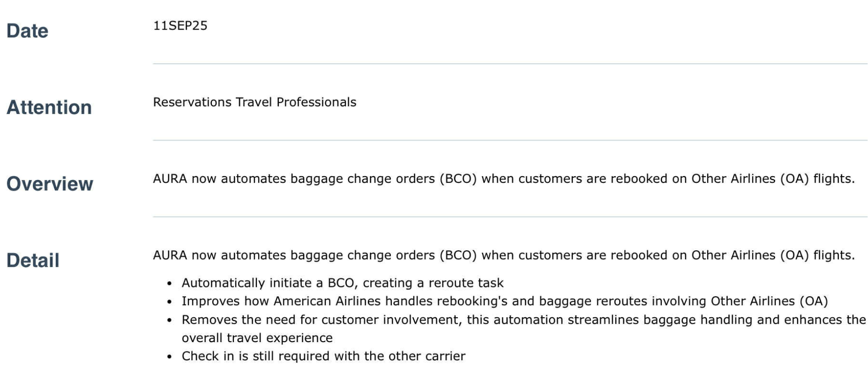Image resolution: width=868 pixels, height=374 pixels.
Task: Click the Overview section heading
Action: coord(50,184)
